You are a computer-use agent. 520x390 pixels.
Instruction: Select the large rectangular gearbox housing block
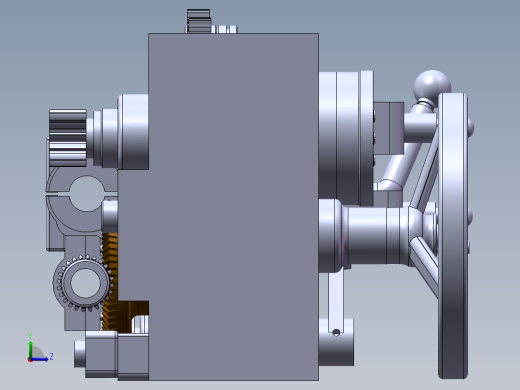(233, 207)
